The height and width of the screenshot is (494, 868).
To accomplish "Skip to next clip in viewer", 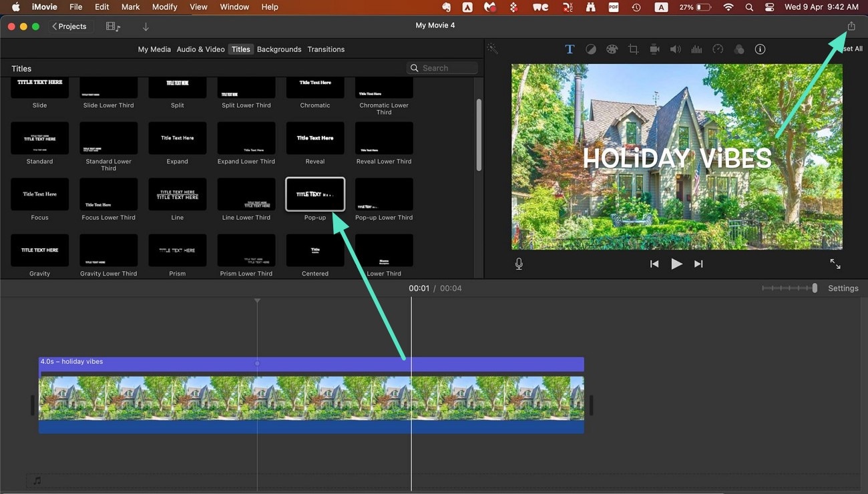I will [x=698, y=264].
